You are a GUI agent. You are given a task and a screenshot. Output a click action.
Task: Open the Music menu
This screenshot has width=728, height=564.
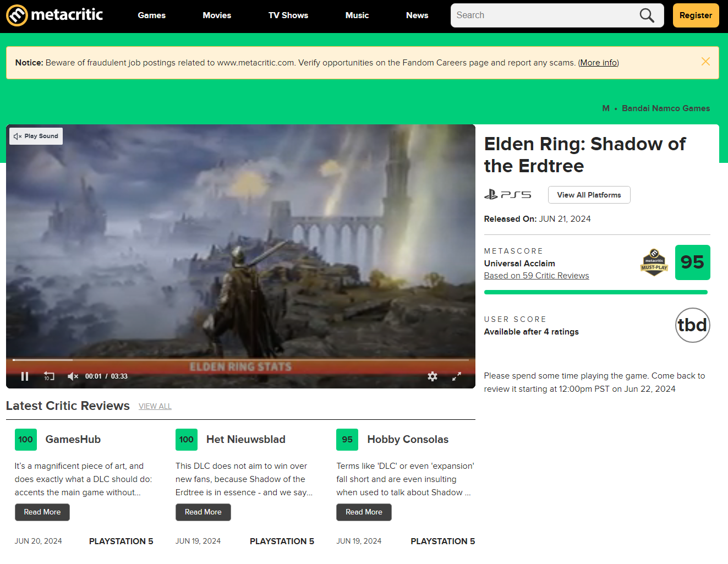[357, 15]
